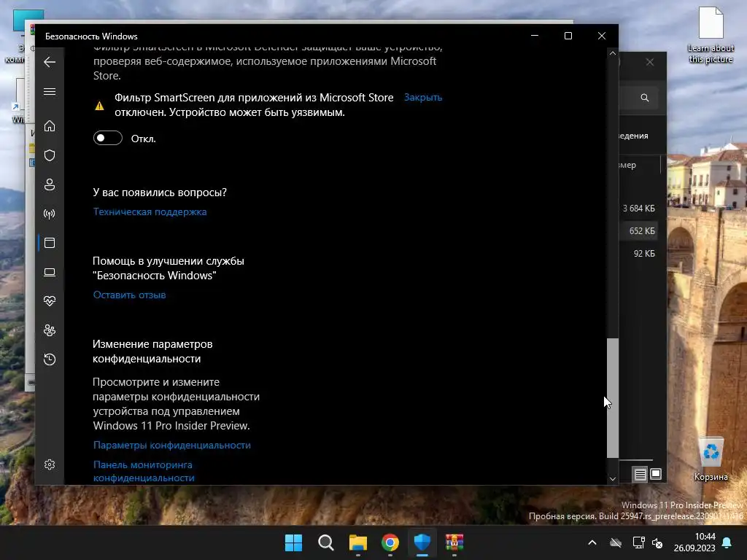Screen dimensions: 747x560
Task: Select App & browser control icon
Action: coord(50,243)
